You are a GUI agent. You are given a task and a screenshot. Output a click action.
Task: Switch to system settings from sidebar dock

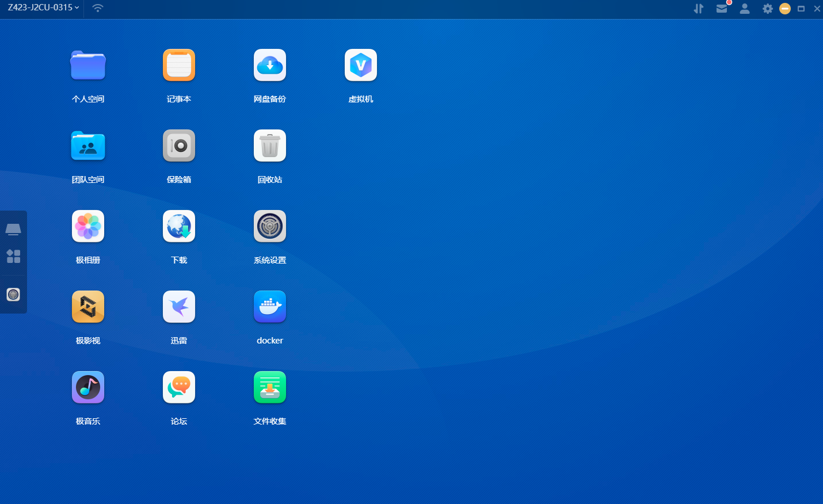point(13,295)
